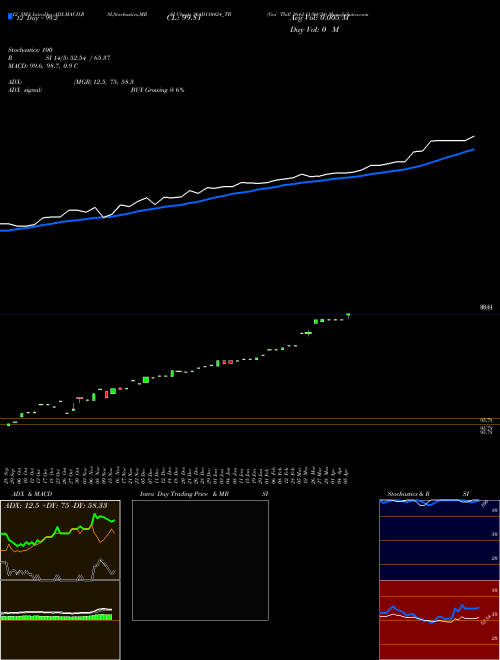The image size is (500, 660).
Task: Click the 'Intra Day Trading Price & MR' title
Action: tap(184, 494)
